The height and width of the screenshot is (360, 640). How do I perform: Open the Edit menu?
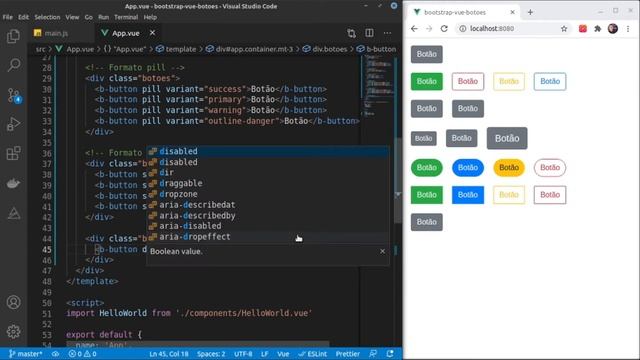pyautogui.click(x=23, y=17)
